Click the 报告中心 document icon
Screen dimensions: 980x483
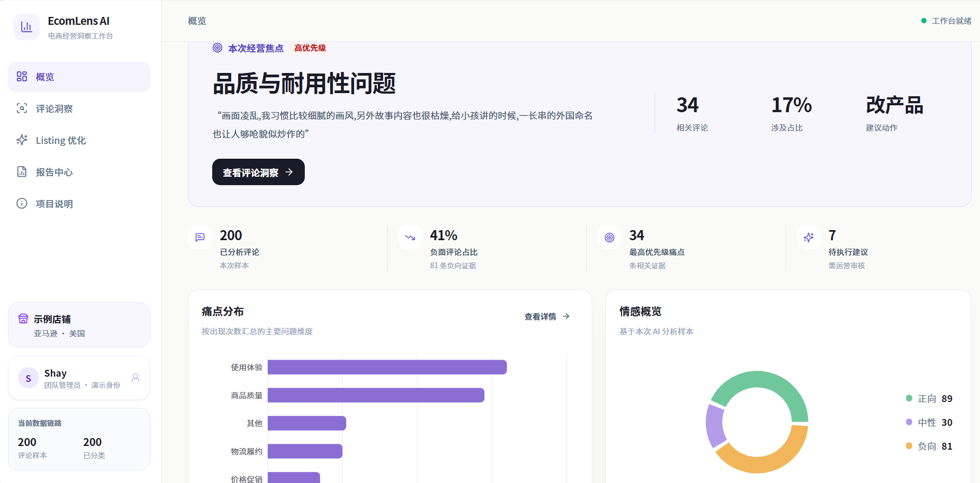click(22, 172)
